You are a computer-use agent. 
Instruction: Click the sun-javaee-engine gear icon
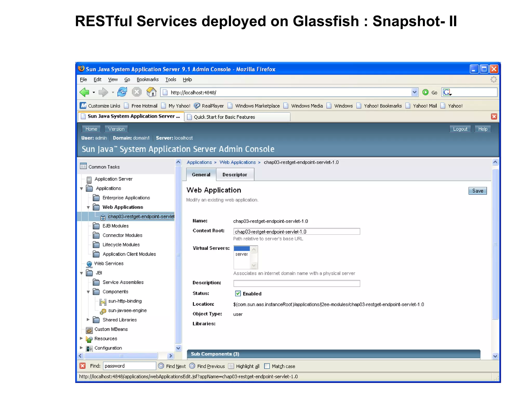(x=103, y=311)
